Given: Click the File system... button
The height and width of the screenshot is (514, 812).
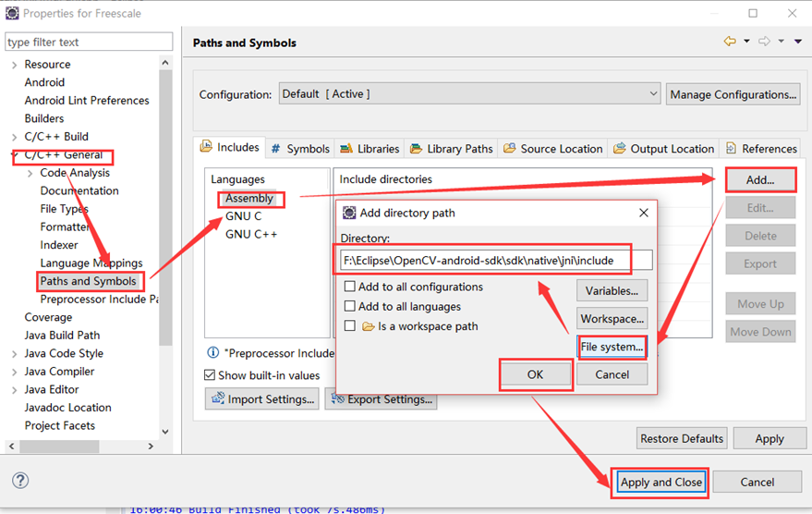Looking at the screenshot, I should click(x=612, y=347).
